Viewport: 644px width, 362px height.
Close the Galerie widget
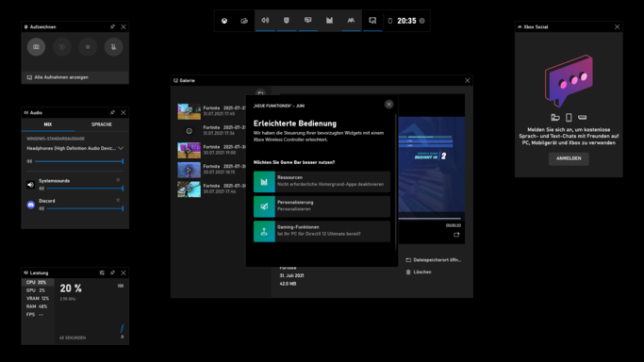468,80
